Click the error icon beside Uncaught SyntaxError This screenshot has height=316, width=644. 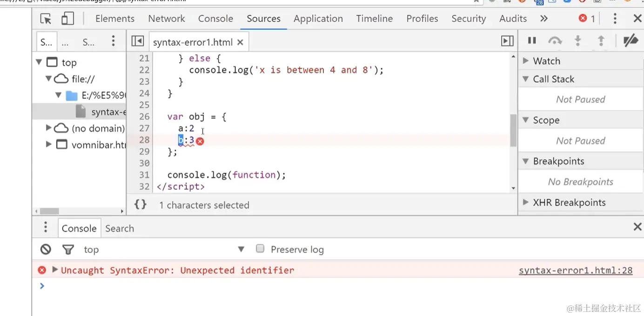[42, 270]
